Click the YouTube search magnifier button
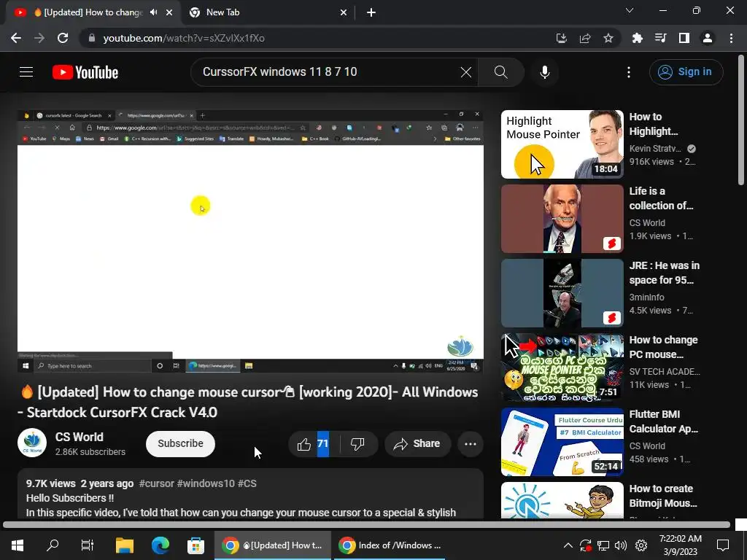The width and height of the screenshot is (747, 560). [500, 72]
